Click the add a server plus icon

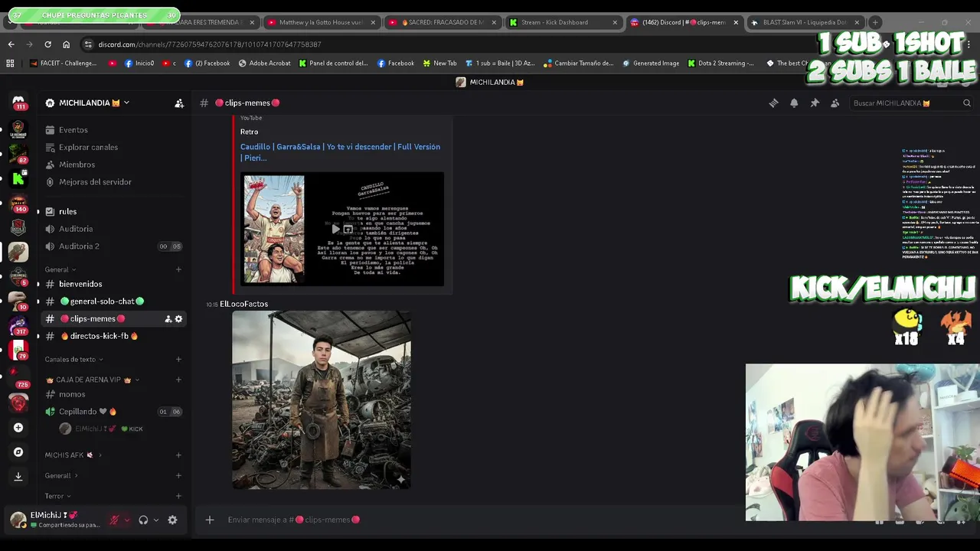coord(18,428)
